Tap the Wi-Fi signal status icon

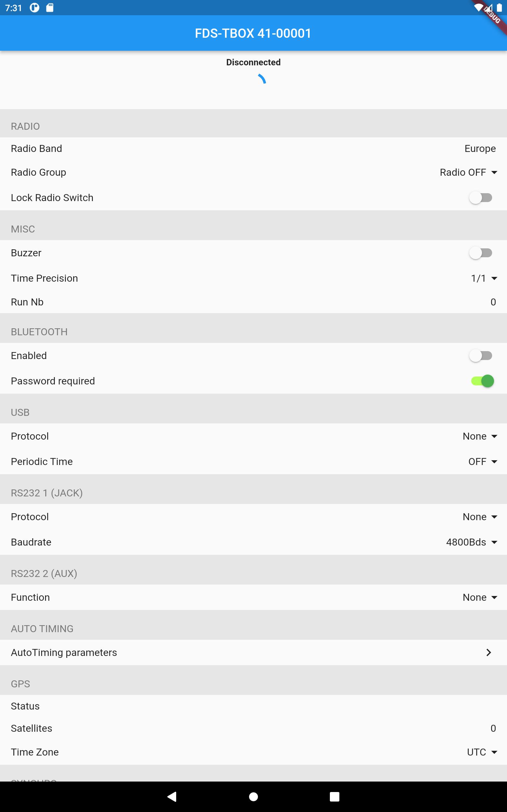[x=478, y=7]
